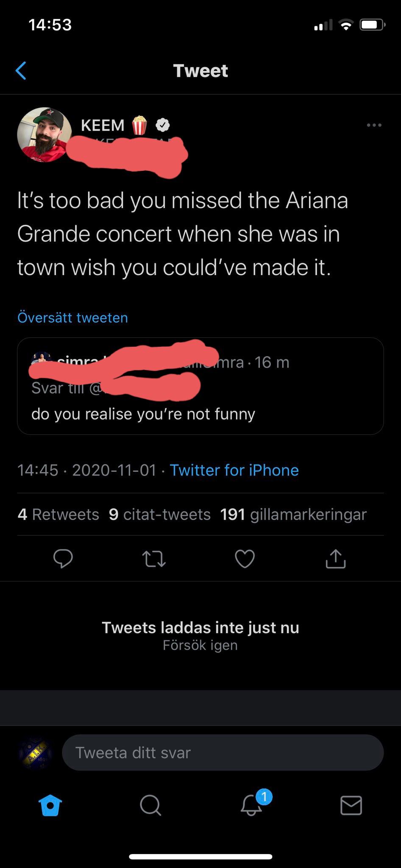This screenshot has height=868, width=401.
Task: Go to the Home tab
Action: tap(50, 805)
